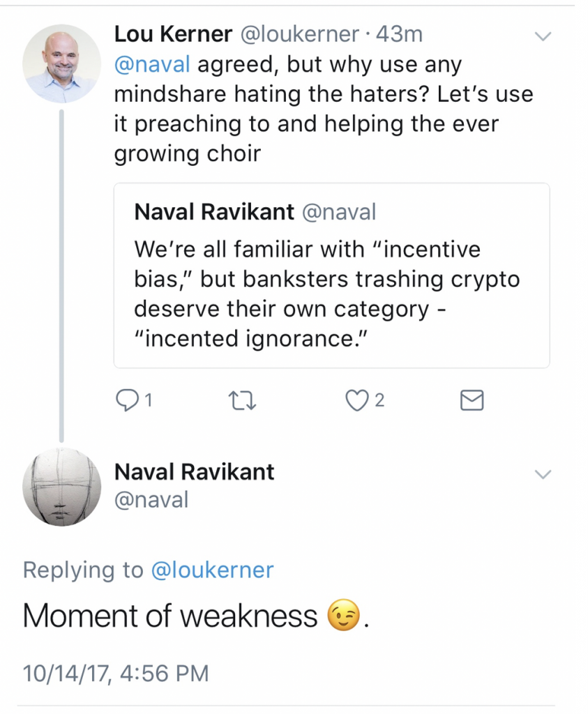Click Naval Ravikant's bold name in the reply header
Viewport: 588px width, 714px height.
(194, 471)
